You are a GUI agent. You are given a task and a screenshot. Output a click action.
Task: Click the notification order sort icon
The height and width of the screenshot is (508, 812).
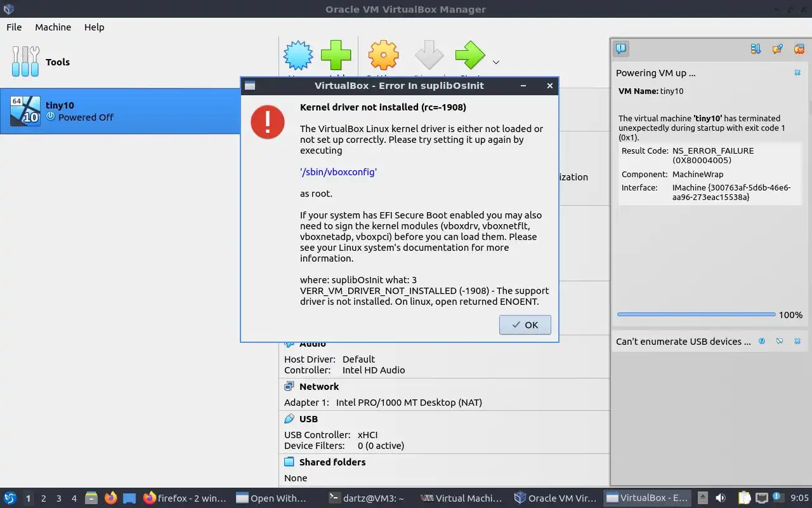[756, 49]
